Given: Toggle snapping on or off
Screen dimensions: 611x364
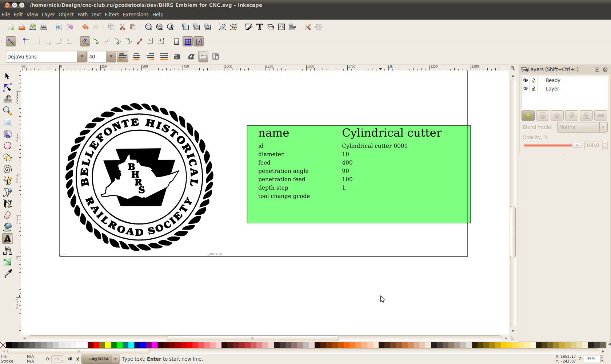Looking at the screenshot, I should [11, 41].
